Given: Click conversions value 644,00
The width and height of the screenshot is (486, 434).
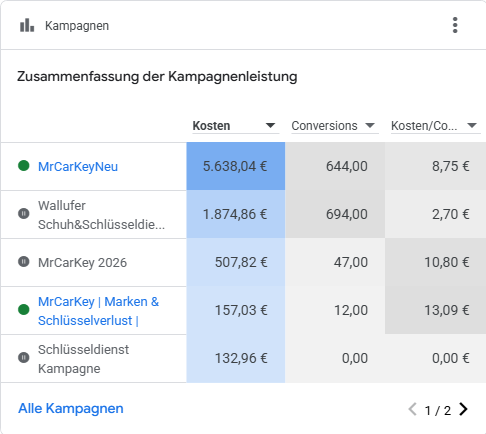Looking at the screenshot, I should click(x=347, y=166).
